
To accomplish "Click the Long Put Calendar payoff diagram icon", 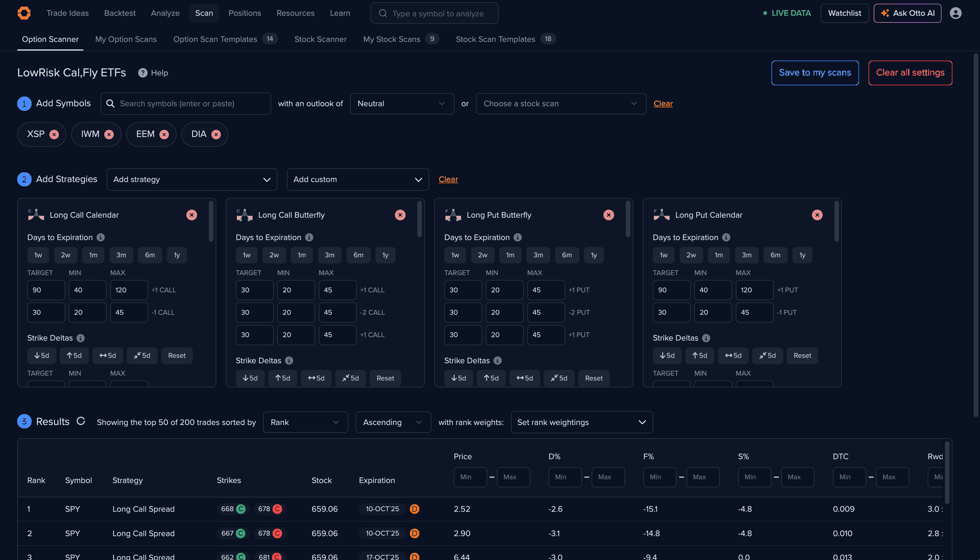I will click(661, 215).
